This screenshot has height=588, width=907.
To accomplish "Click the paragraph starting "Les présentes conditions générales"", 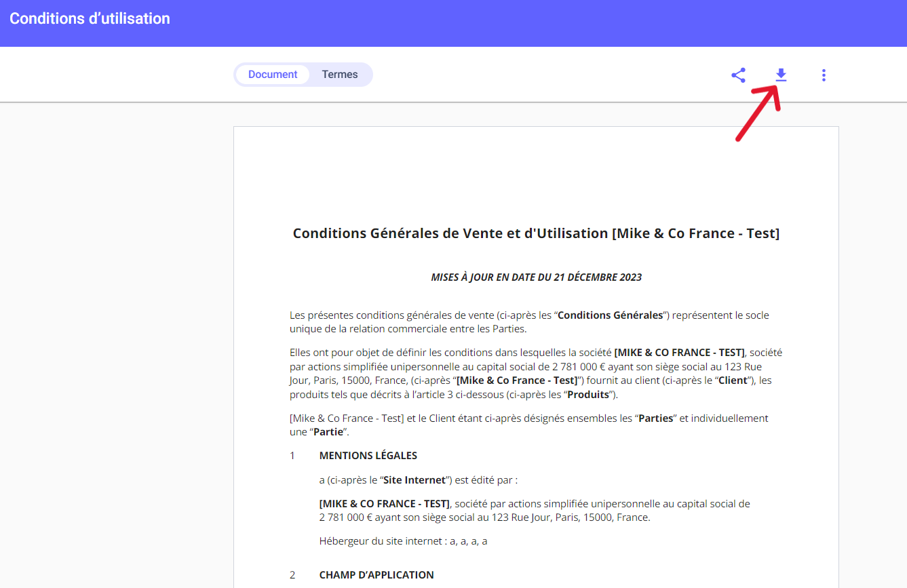I will [529, 322].
